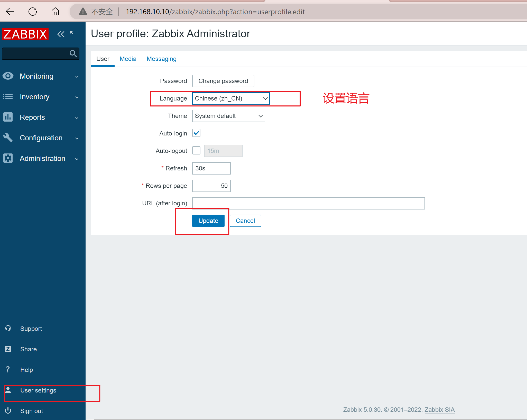Click the Update button
The width and height of the screenshot is (527, 420).
[x=208, y=221]
